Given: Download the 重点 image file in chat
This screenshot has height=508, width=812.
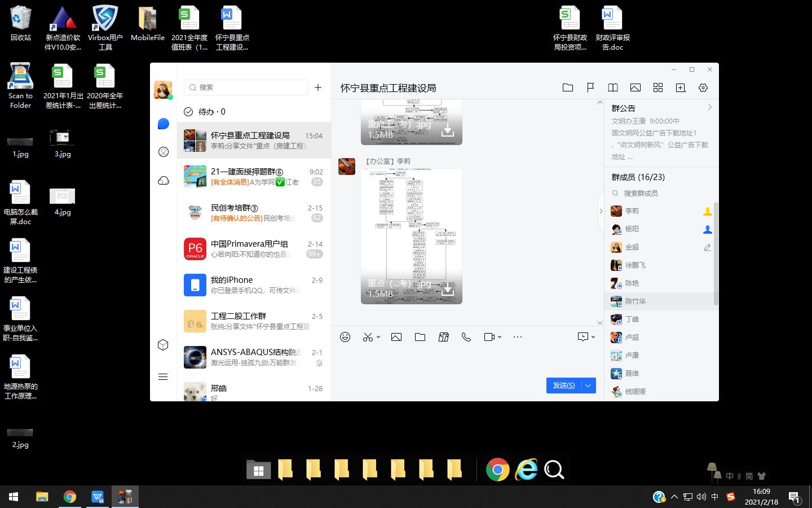Looking at the screenshot, I should [447, 290].
